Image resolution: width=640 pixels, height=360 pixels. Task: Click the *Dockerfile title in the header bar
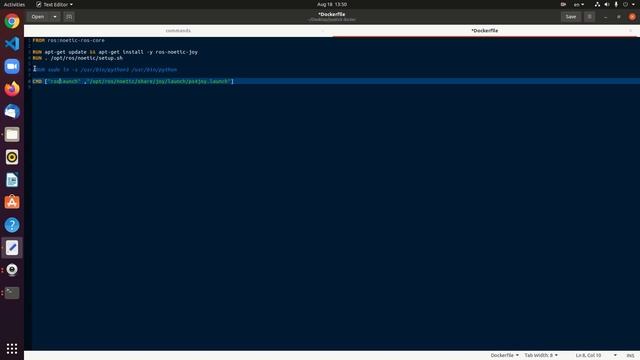tap(331, 14)
